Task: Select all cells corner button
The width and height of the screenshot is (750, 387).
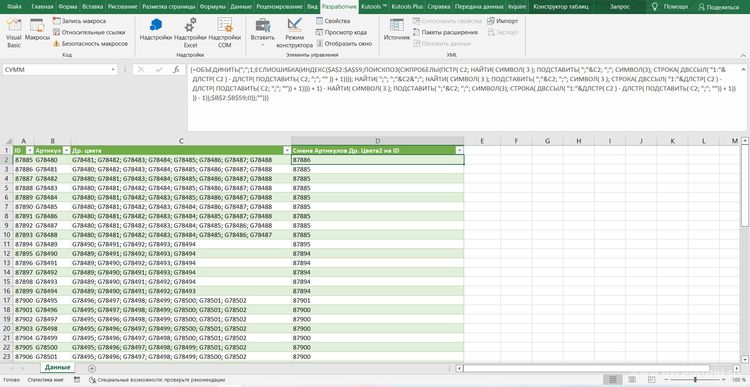Action: 6,141
